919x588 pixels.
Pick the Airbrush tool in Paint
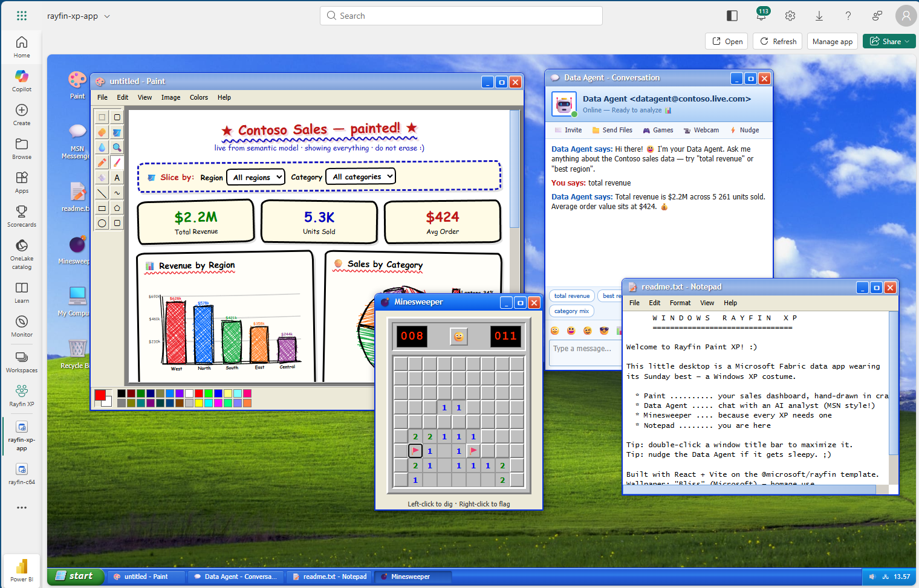tap(102, 178)
